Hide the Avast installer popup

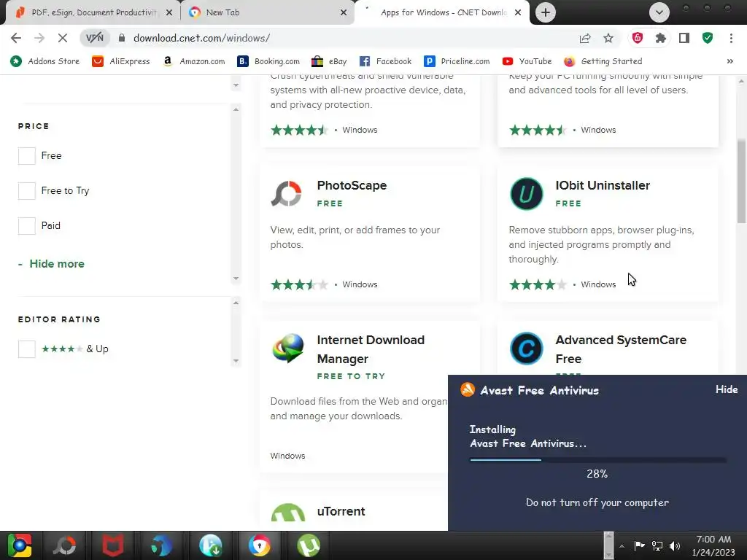(x=727, y=389)
